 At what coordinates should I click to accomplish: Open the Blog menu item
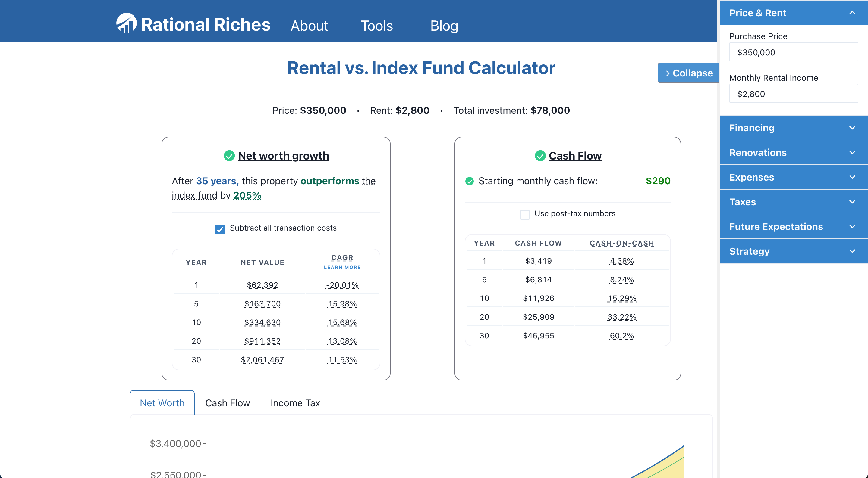tap(444, 26)
